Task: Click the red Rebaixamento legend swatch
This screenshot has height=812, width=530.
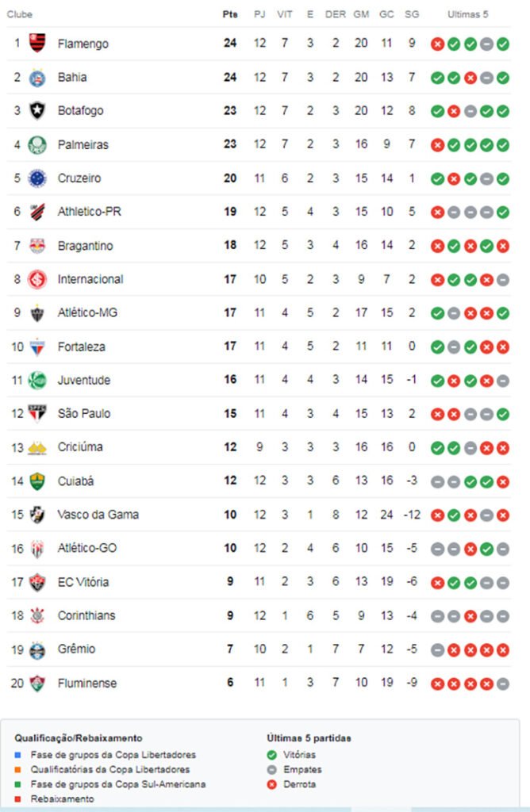Action: pos(17,799)
